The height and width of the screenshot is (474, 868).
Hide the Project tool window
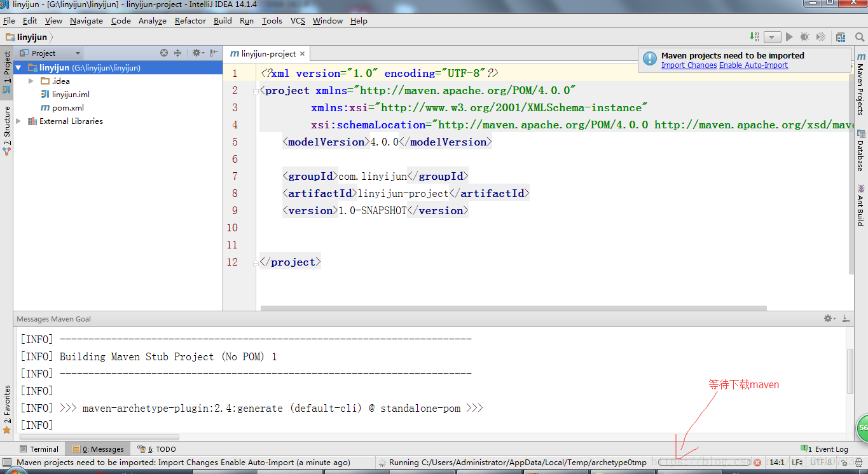[214, 53]
